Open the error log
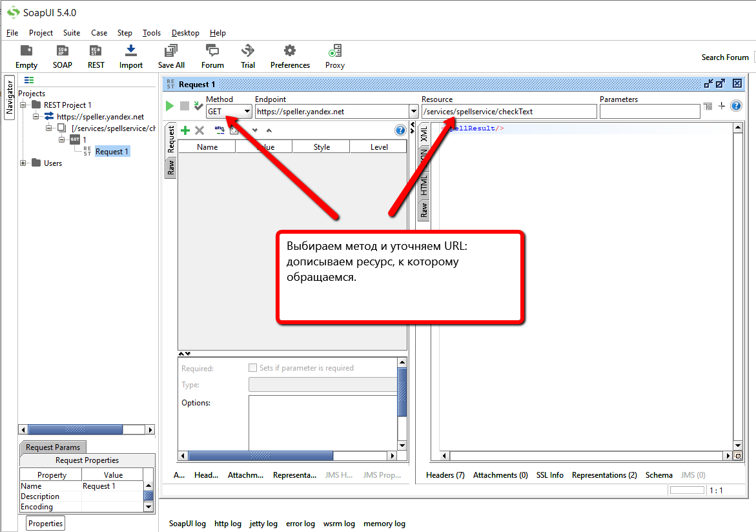 [300, 524]
